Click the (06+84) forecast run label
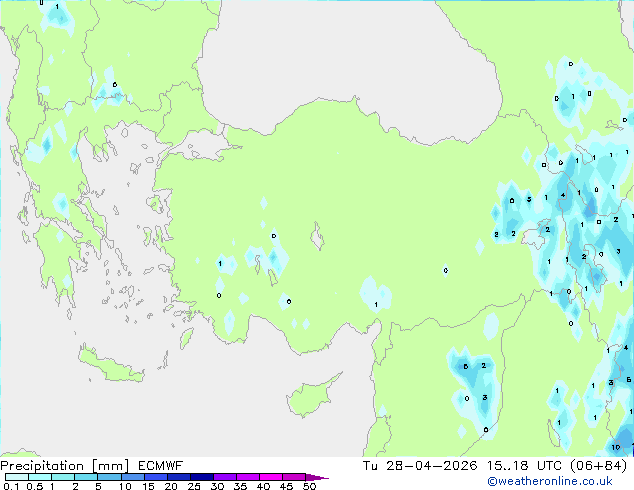The height and width of the screenshot is (490, 634). [x=598, y=465]
